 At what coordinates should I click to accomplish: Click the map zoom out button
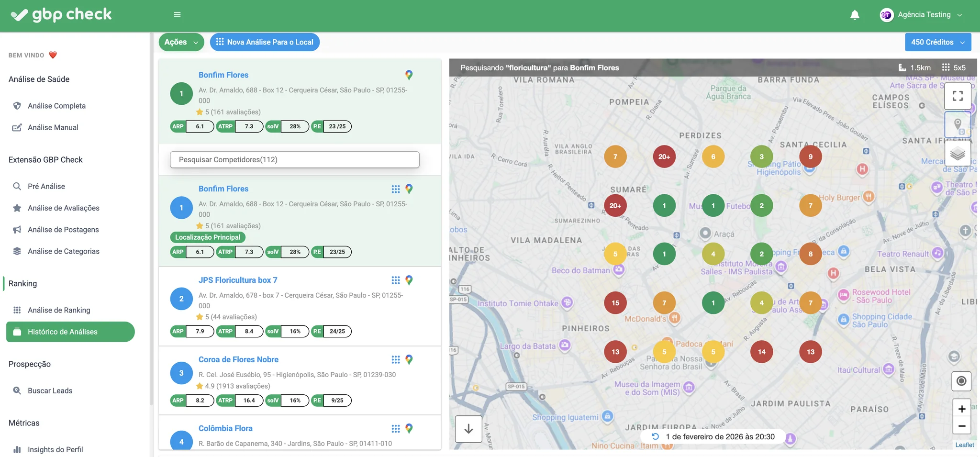click(x=961, y=426)
